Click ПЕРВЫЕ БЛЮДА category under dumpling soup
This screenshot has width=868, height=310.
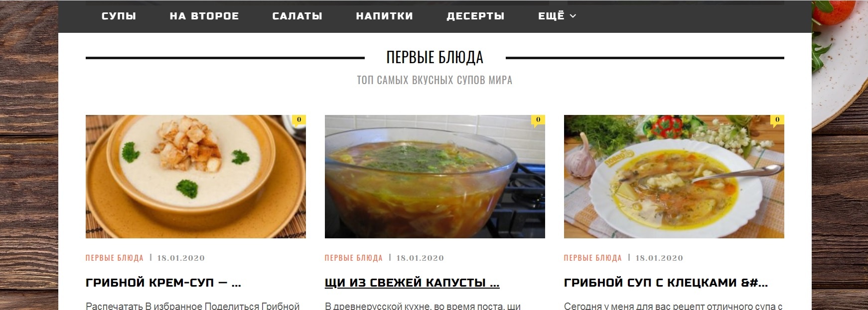pos(593,258)
